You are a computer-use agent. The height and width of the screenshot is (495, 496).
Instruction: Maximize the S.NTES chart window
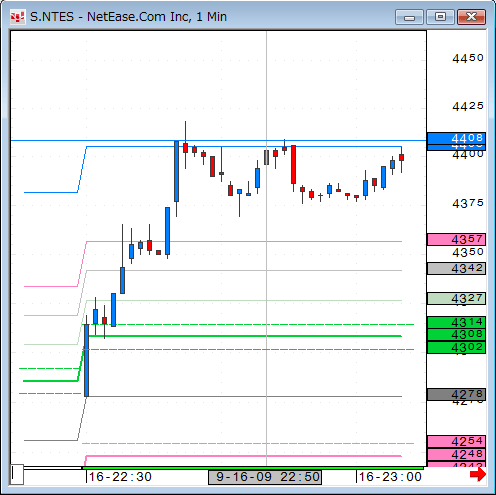(x=440, y=17)
